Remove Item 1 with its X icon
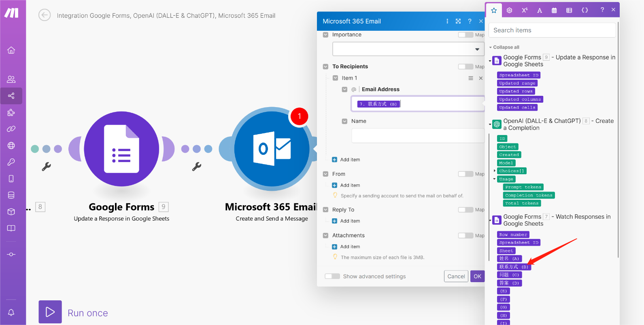 (x=481, y=78)
